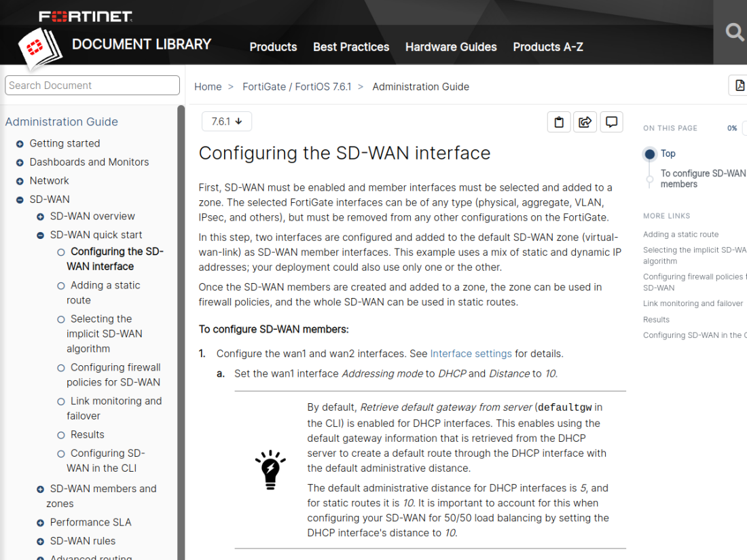Open Adding a static route in sidebar tree
This screenshot has width=747, height=560.
point(103,293)
